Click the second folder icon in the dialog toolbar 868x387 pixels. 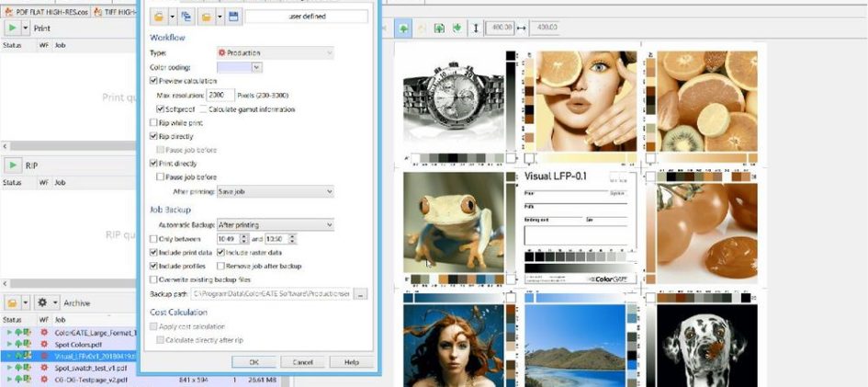[x=206, y=17]
